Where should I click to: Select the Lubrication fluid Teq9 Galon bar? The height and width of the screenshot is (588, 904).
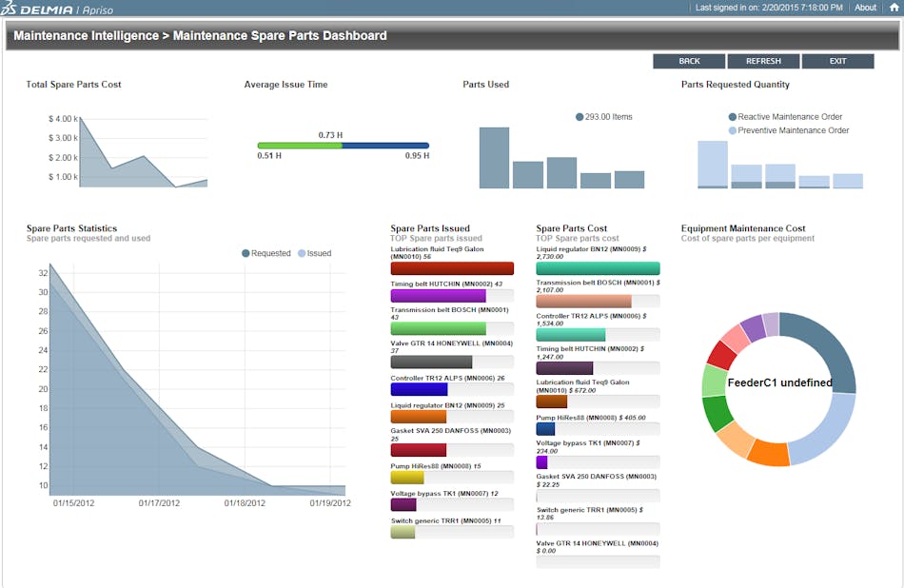[451, 267]
